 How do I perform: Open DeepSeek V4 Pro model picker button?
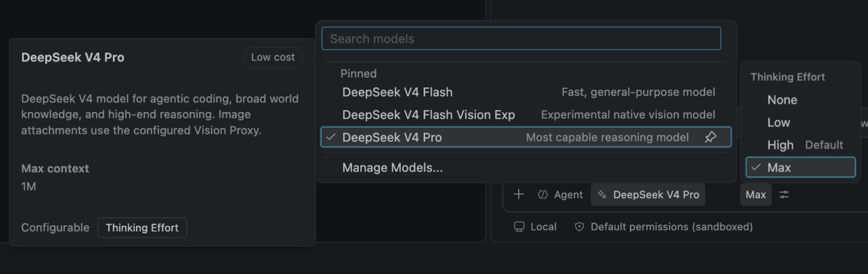coord(648,195)
